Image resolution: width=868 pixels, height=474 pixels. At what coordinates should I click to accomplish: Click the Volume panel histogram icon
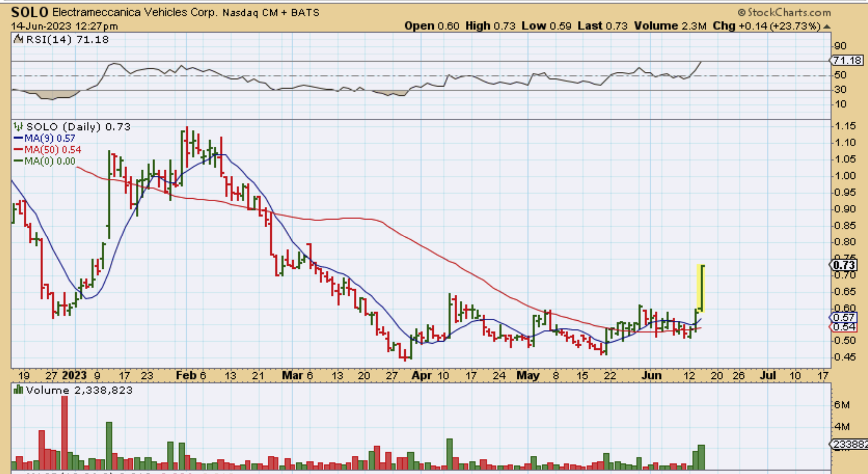tap(18, 390)
